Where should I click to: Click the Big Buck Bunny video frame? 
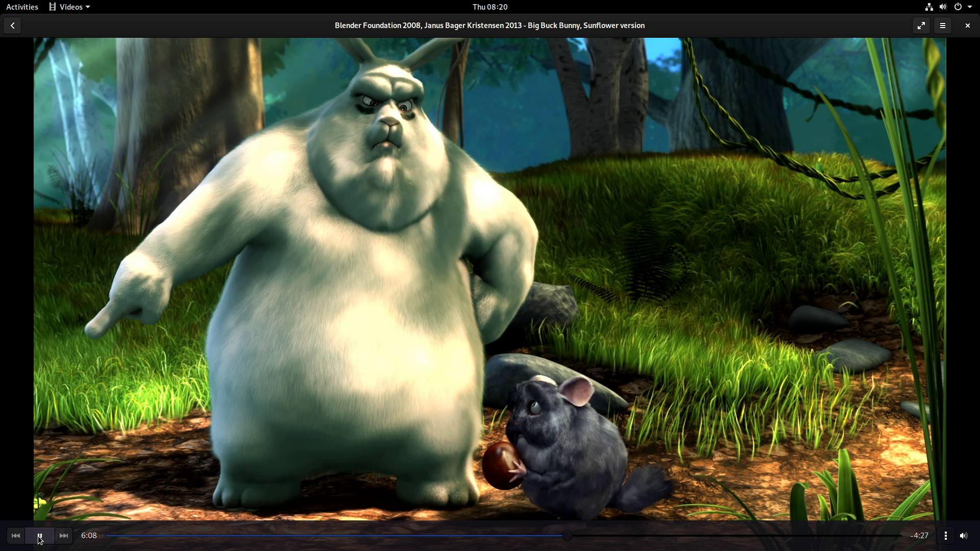(x=490, y=279)
